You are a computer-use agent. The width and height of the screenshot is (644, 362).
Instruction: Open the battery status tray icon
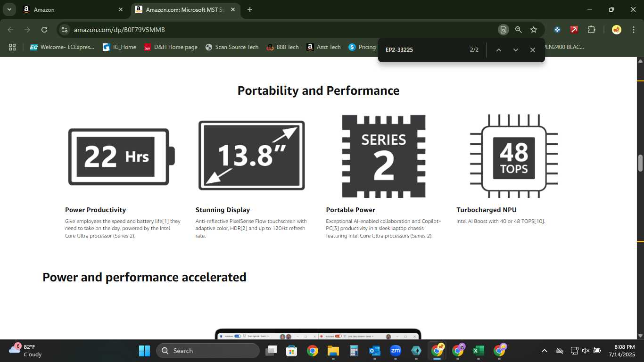[597, 351]
